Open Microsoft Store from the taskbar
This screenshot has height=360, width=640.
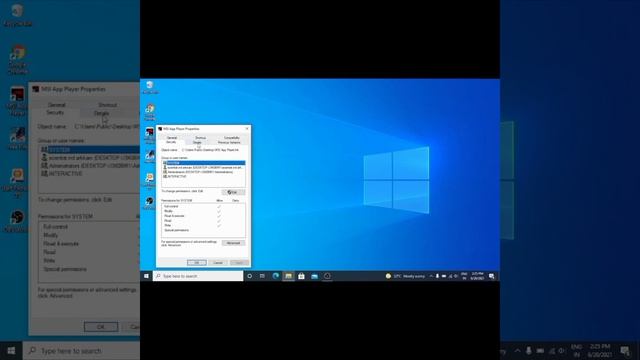coord(301,276)
